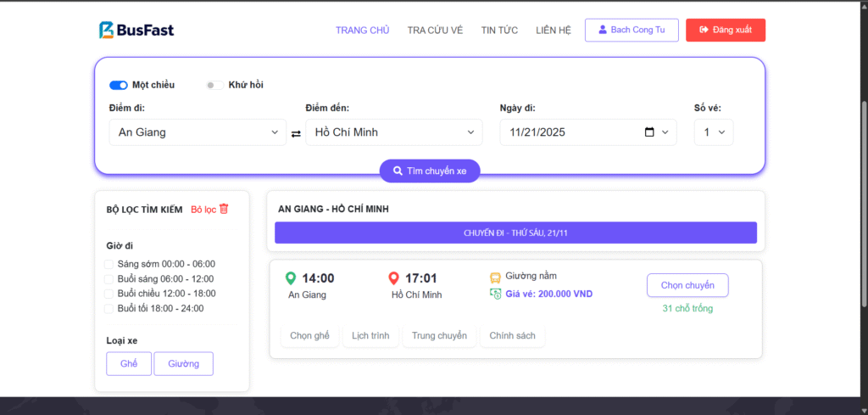
Task: Click the BusFast logo icon
Action: pos(107,31)
